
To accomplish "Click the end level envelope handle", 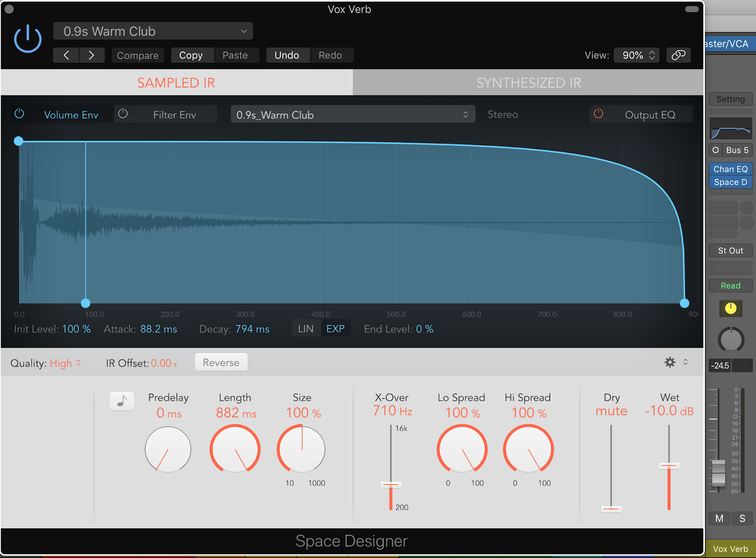I will (684, 303).
